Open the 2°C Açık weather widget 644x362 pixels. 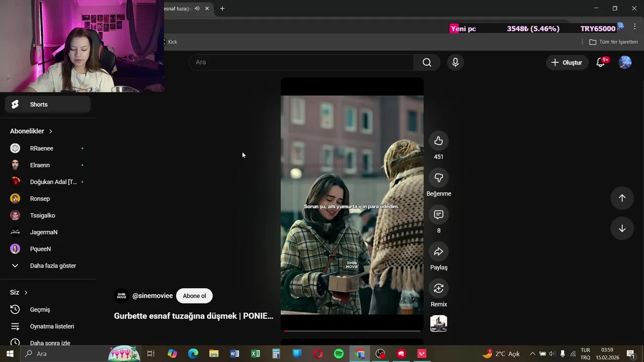pos(502,354)
